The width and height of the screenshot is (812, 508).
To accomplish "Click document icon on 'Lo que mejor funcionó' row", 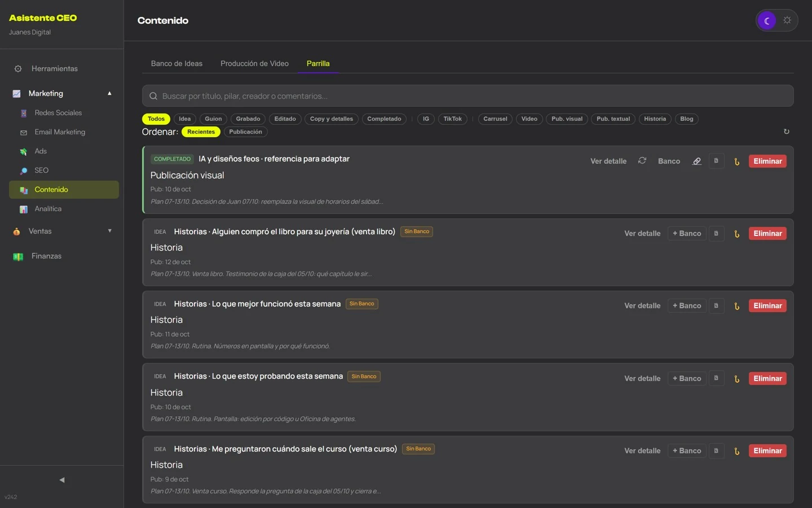I will 716,305.
